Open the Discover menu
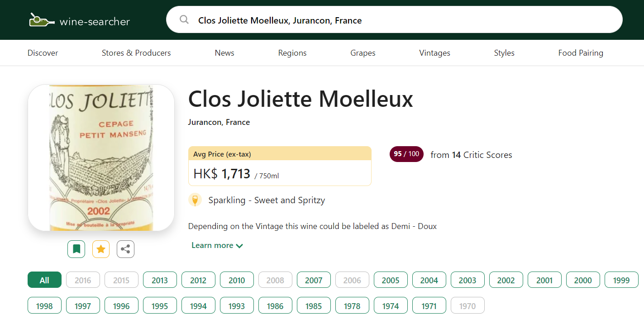Image resolution: width=644 pixels, height=329 pixels. [x=43, y=53]
